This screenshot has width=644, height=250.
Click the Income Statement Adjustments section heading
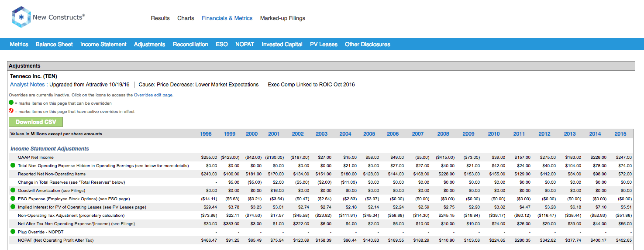coord(50,149)
